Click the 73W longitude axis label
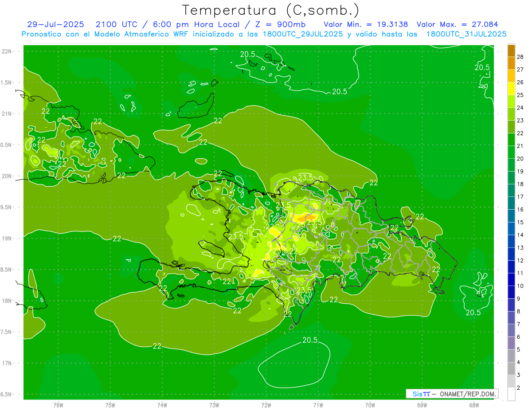Image resolution: width=532 pixels, height=411 pixels. [x=214, y=405]
